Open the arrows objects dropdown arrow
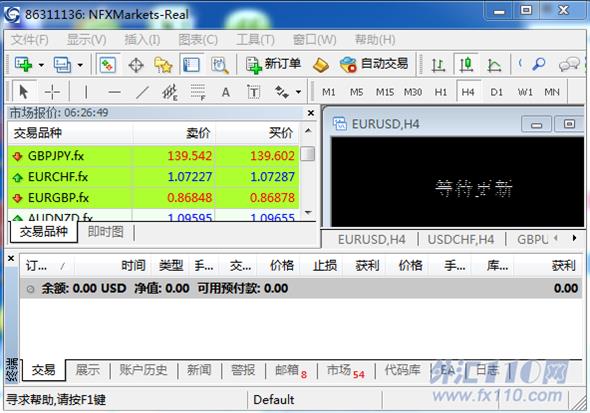The height and width of the screenshot is (413, 590). point(298,92)
